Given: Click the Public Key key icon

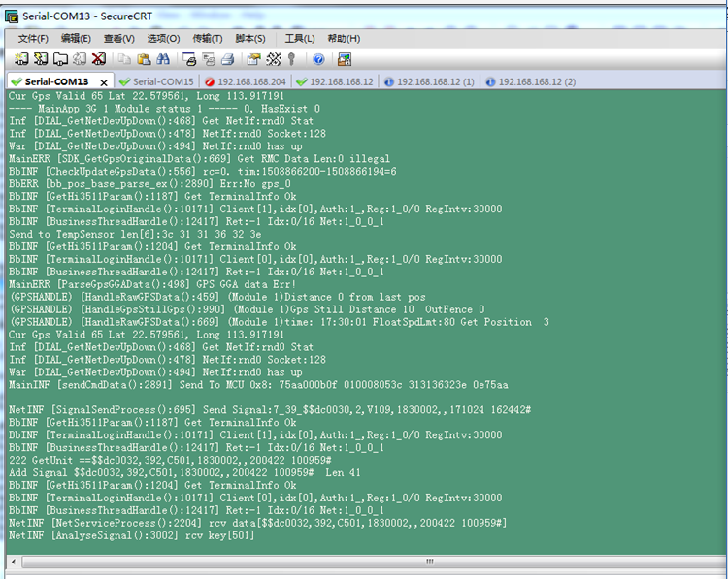Looking at the screenshot, I should pos(291,59).
